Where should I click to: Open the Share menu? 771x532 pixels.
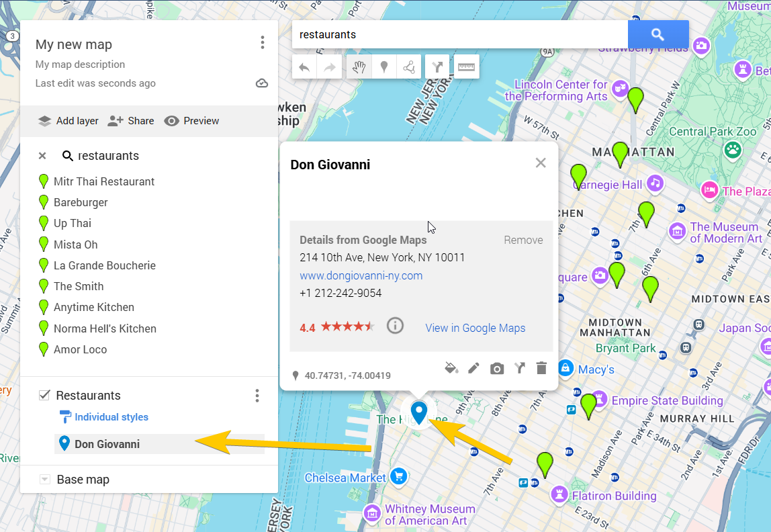131,120
